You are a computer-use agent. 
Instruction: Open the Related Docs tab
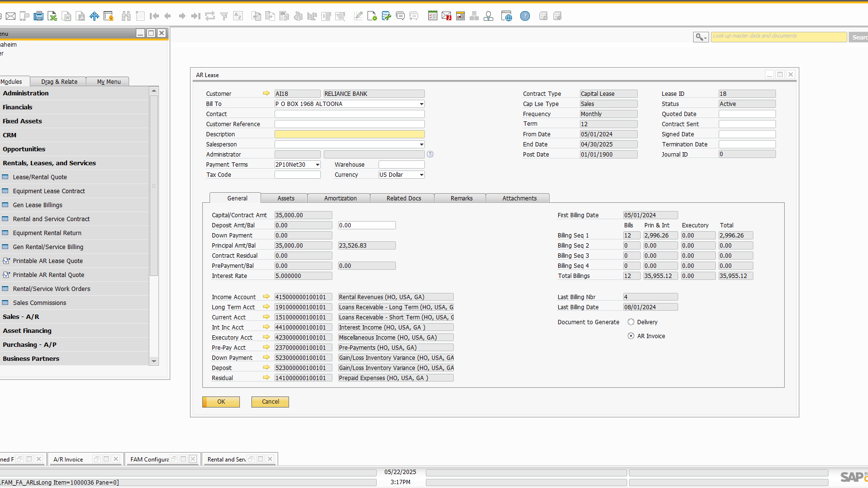pyautogui.click(x=404, y=198)
